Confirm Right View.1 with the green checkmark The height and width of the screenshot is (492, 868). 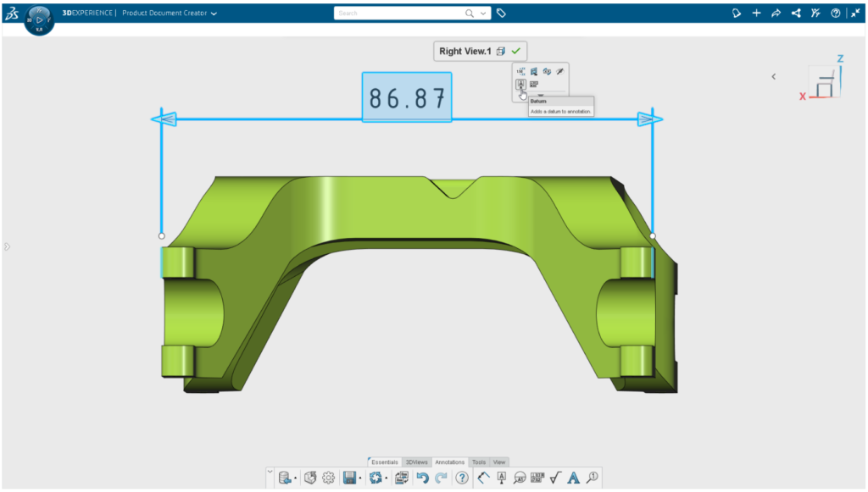pos(516,51)
